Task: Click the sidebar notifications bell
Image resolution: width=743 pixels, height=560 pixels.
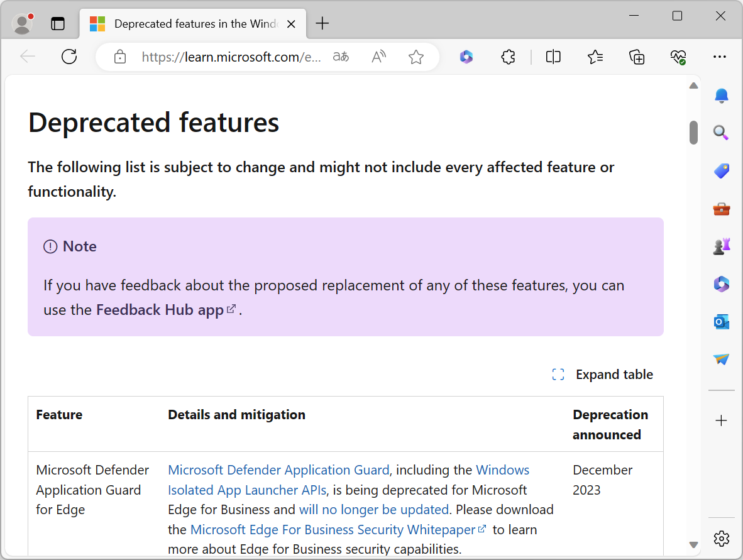Action: [722, 96]
